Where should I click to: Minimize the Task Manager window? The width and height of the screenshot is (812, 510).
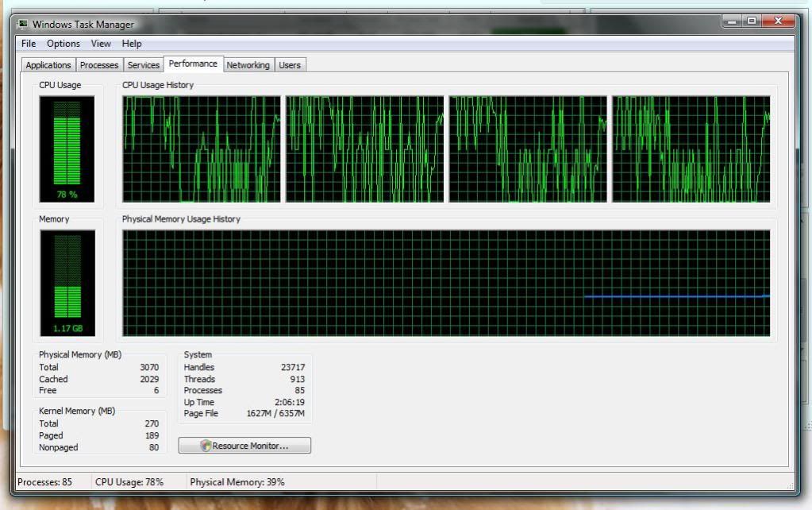click(732, 21)
